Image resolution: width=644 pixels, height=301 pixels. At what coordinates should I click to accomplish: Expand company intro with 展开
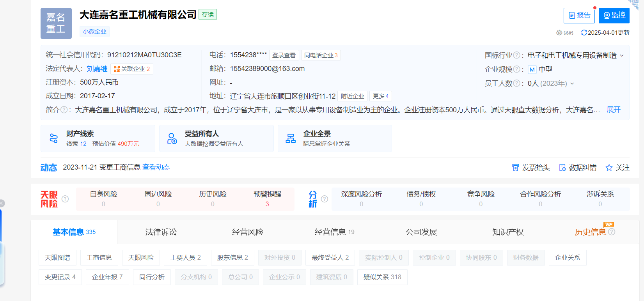coord(614,110)
